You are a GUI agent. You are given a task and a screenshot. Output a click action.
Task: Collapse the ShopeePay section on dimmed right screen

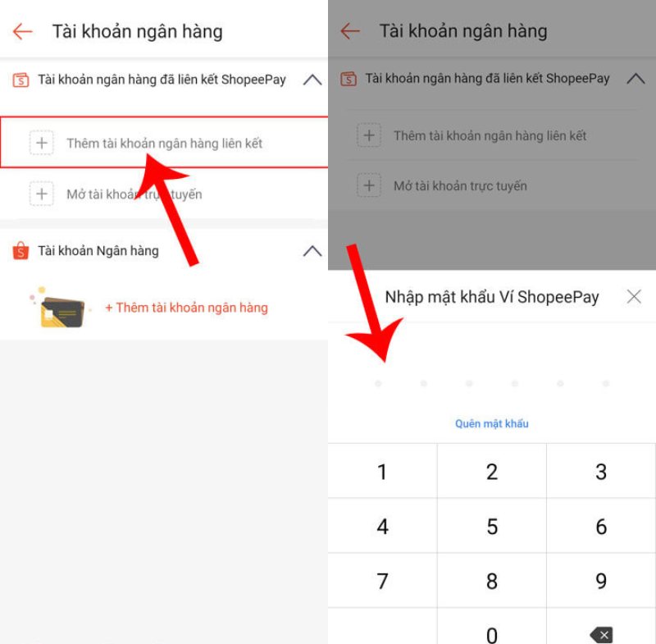coord(635,78)
